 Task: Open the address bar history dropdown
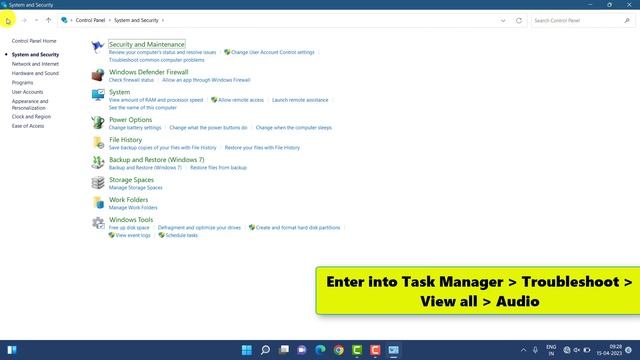[x=503, y=20]
